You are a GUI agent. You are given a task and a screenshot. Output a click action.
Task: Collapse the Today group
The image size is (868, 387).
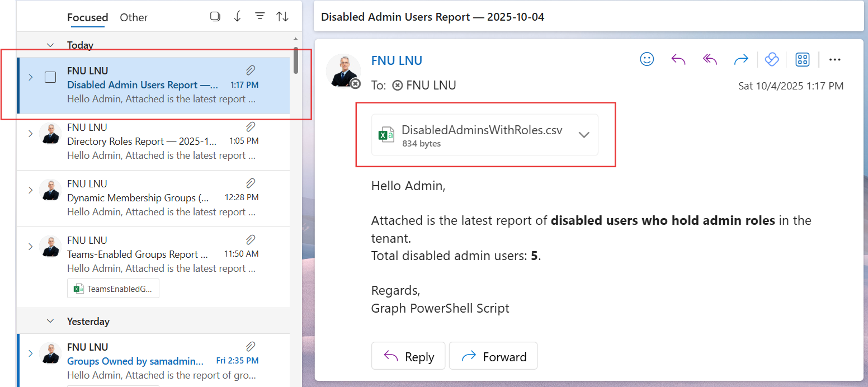[50, 45]
